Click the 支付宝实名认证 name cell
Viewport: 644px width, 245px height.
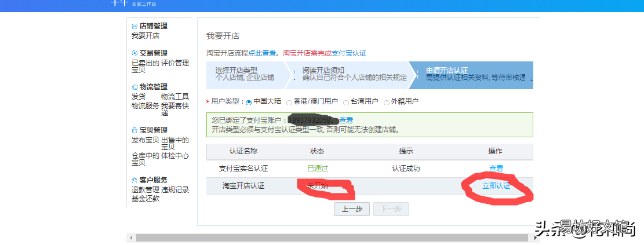(x=243, y=169)
